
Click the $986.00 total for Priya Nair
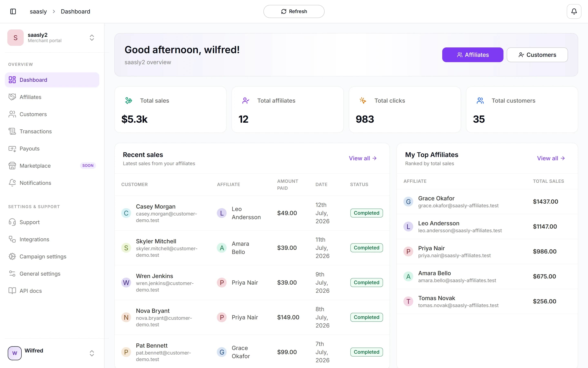click(x=545, y=251)
